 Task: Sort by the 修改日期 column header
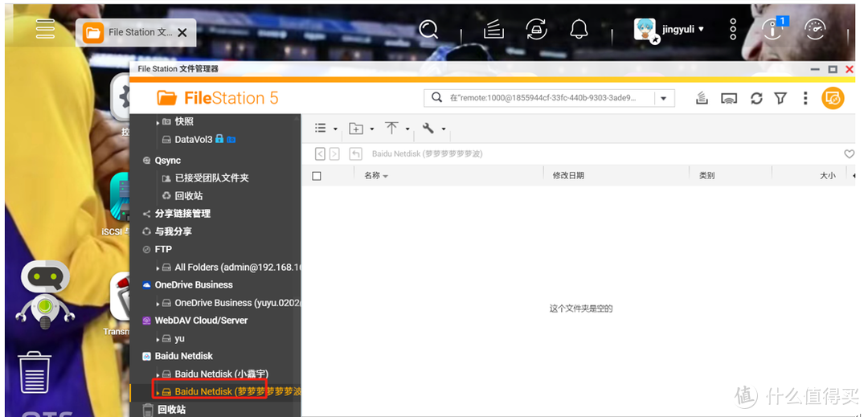[568, 176]
